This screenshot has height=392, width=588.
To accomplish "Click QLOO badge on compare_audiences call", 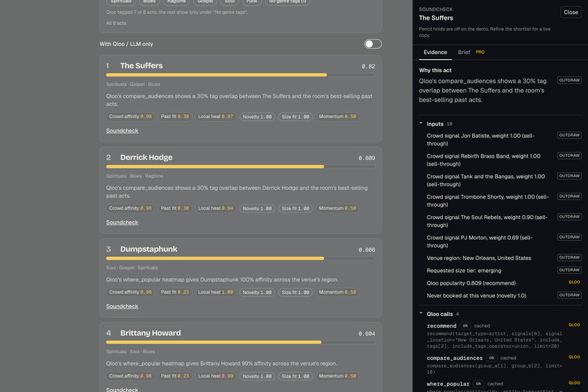I will click(x=574, y=357).
